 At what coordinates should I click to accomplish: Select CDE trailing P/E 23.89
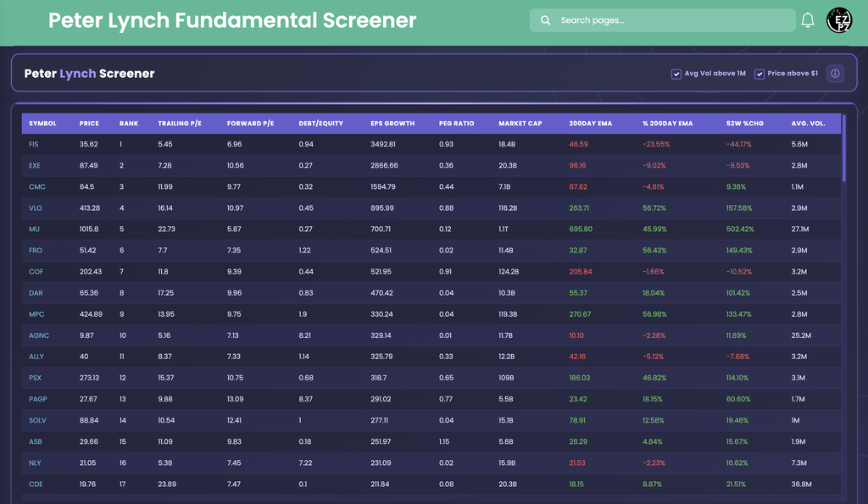(167, 484)
